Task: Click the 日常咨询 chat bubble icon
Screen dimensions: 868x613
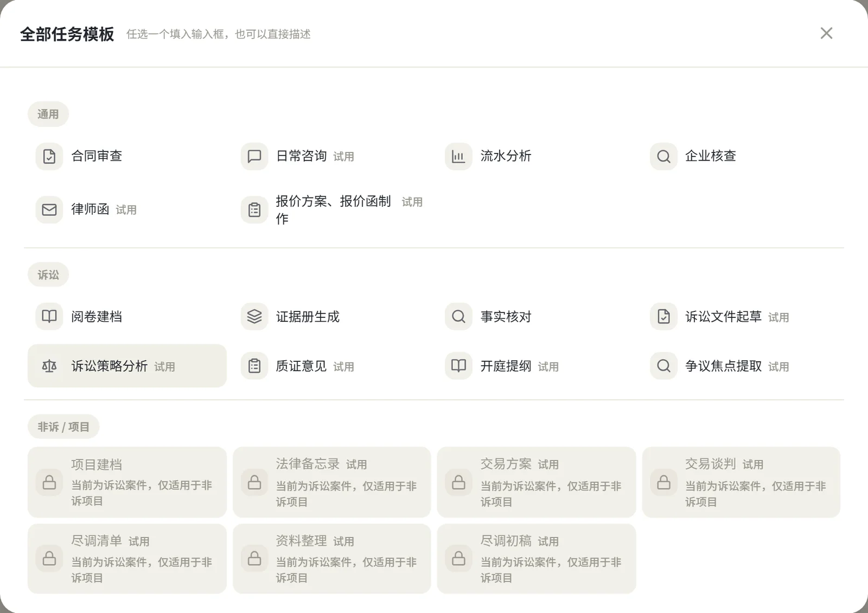Action: pyautogui.click(x=254, y=156)
